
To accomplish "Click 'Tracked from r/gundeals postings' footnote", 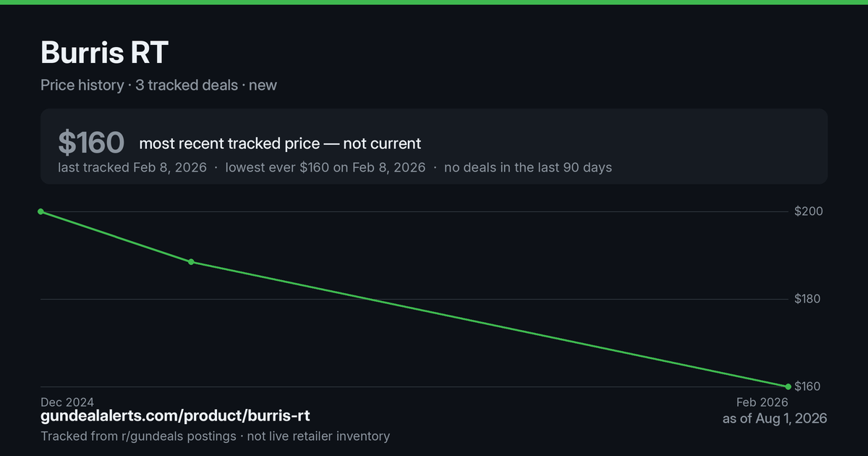I will pyautogui.click(x=138, y=436).
